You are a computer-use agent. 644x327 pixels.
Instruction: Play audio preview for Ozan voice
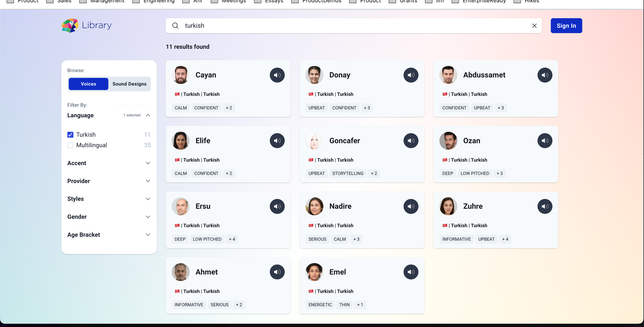click(545, 141)
